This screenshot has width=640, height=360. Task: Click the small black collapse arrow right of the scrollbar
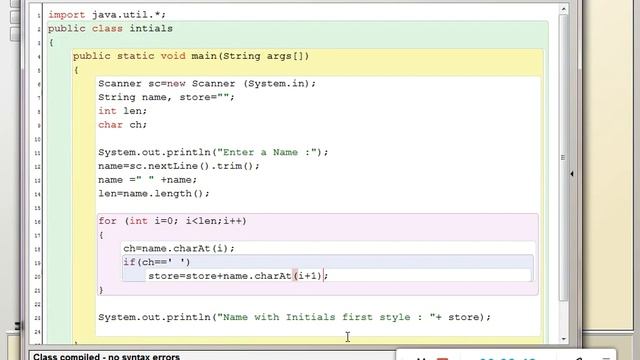[x=572, y=174]
